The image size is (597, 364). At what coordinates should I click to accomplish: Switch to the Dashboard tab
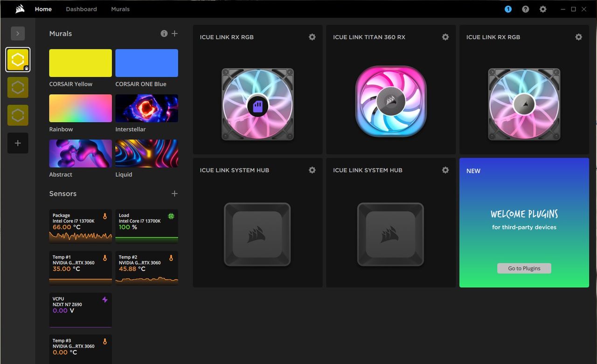(81, 9)
